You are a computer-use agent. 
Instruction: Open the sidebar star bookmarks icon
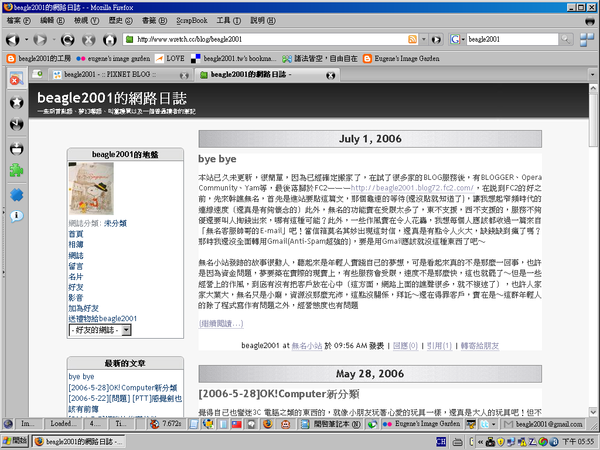coord(16,102)
